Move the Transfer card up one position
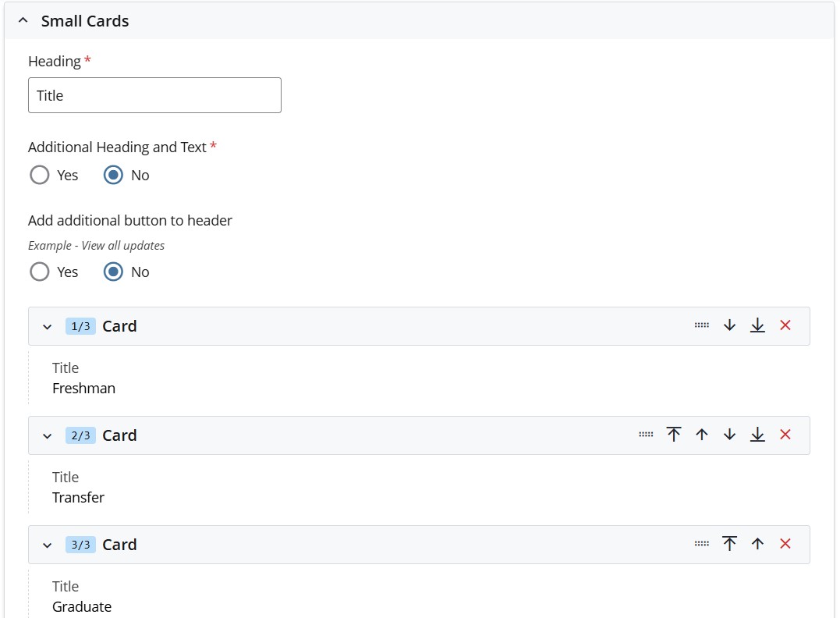This screenshot has height=618, width=840. 702,435
